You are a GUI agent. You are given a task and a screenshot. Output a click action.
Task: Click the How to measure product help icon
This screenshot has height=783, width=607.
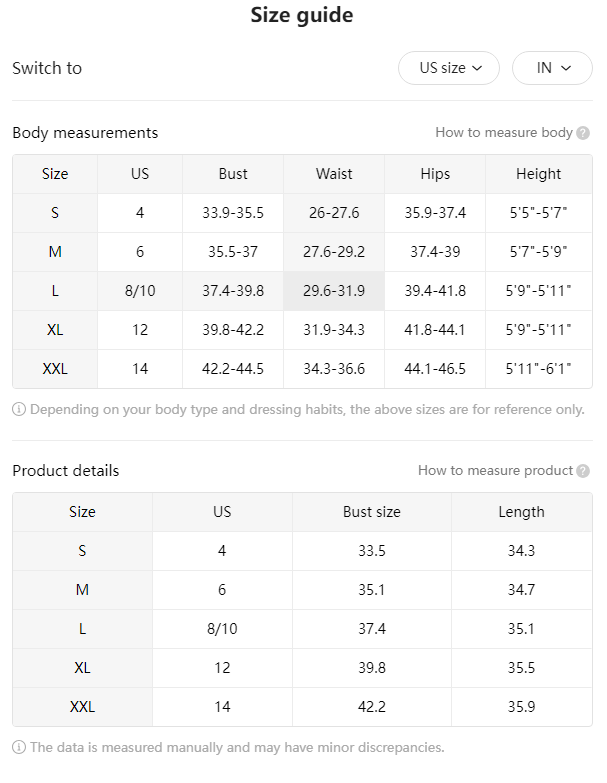point(583,471)
